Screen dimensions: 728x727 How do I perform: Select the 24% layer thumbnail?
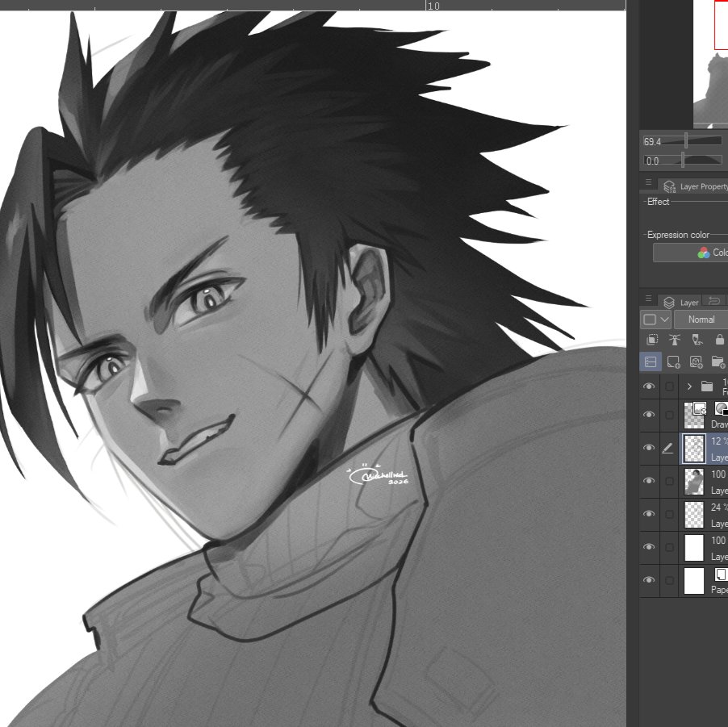694,514
